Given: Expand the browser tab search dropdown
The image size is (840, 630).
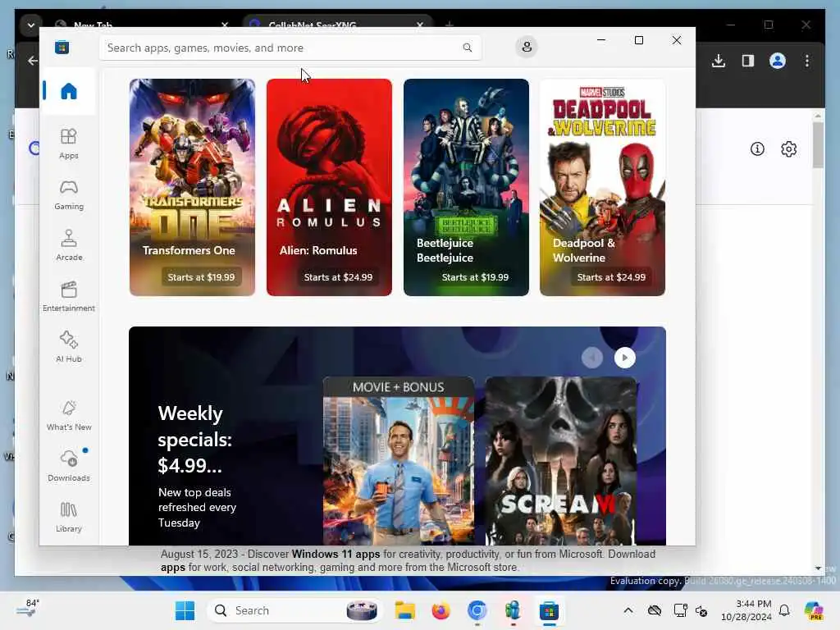Looking at the screenshot, I should (30, 25).
